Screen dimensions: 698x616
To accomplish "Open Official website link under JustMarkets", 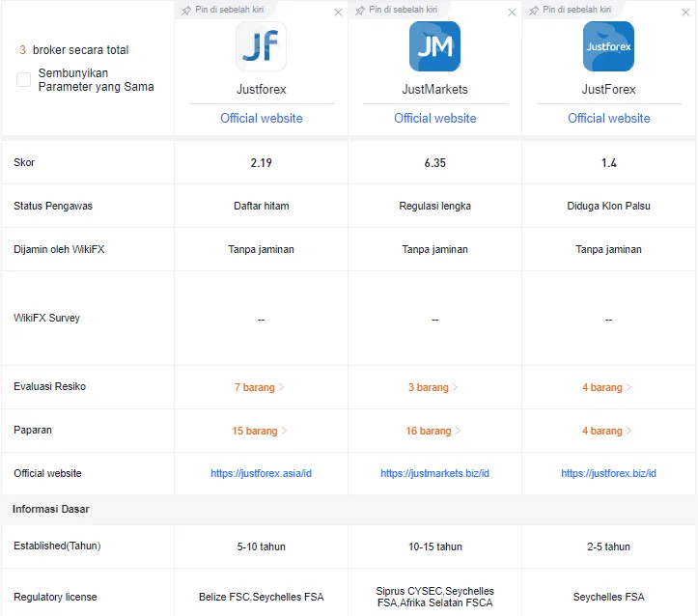I will pyautogui.click(x=434, y=118).
